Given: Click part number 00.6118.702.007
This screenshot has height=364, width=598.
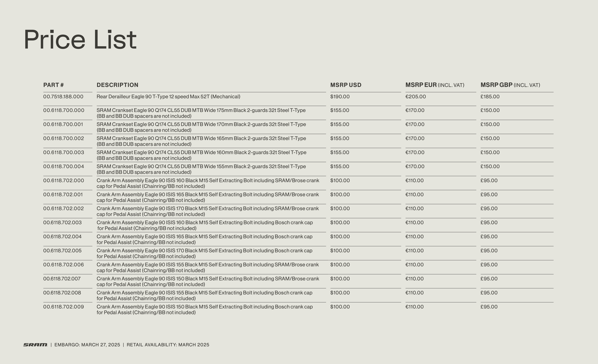Looking at the screenshot, I should click(62, 279).
